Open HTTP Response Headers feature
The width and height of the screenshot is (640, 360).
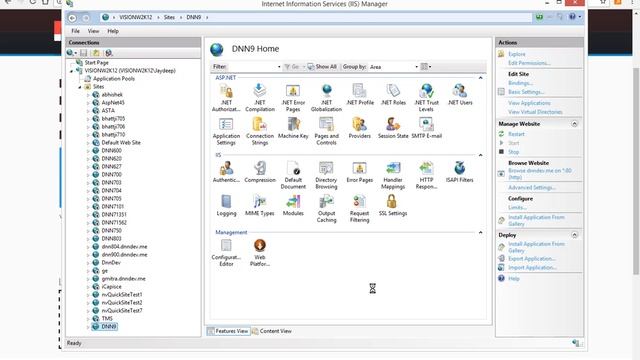point(426,175)
